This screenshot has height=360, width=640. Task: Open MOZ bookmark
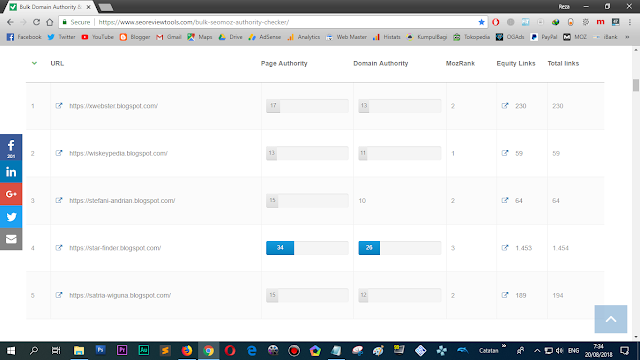(x=575, y=37)
